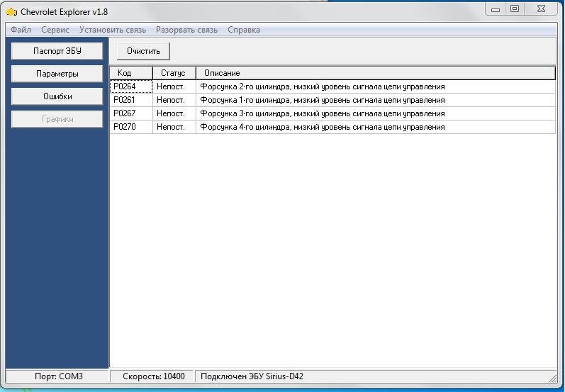This screenshot has width=565, height=392.
Task: Click Форсунка 4-го цилиндра description
Action: (x=376, y=127)
